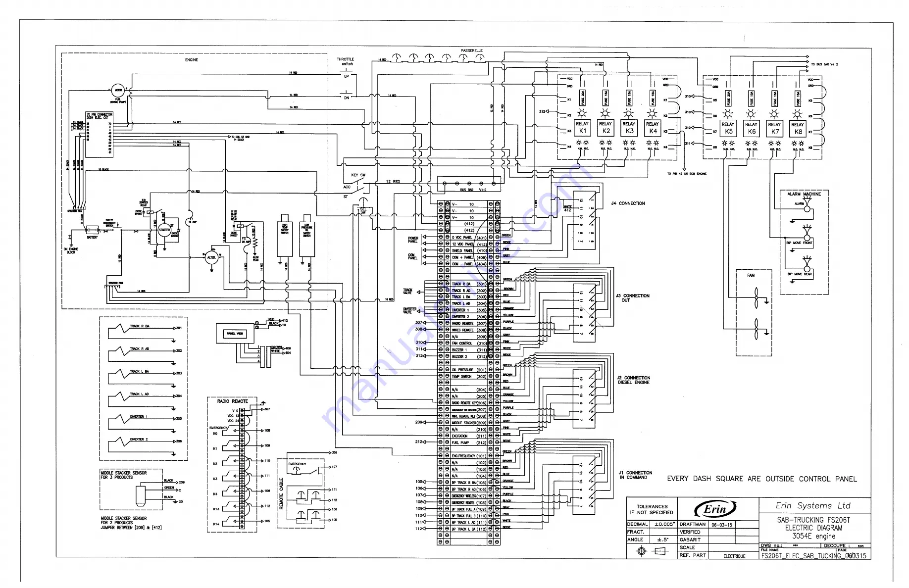Click the 'FUEL PUMP (212)' terminal row

click(469, 443)
